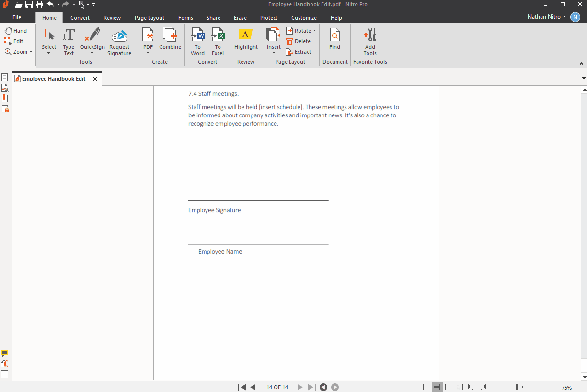Click the Extract pages button
Image resolution: width=587 pixels, height=392 pixels.
[299, 52]
